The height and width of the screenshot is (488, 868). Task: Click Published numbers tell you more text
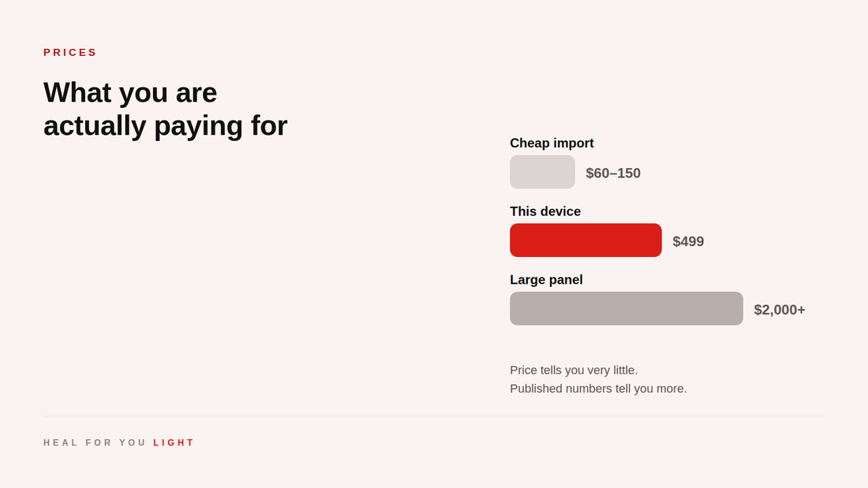pos(598,389)
